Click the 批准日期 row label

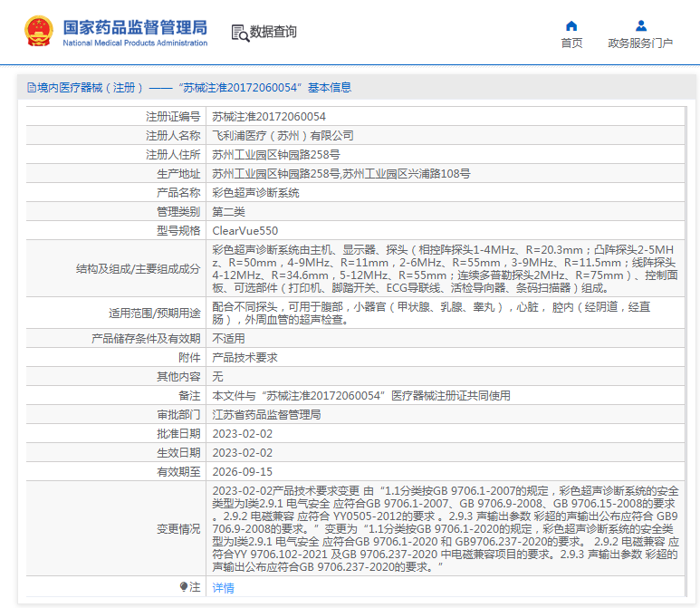click(178, 434)
